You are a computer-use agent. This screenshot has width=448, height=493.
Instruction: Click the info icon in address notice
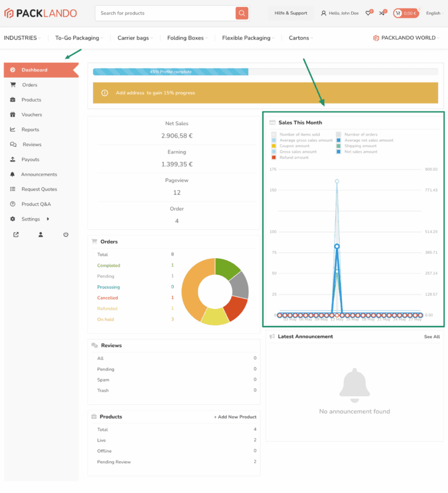click(x=105, y=93)
